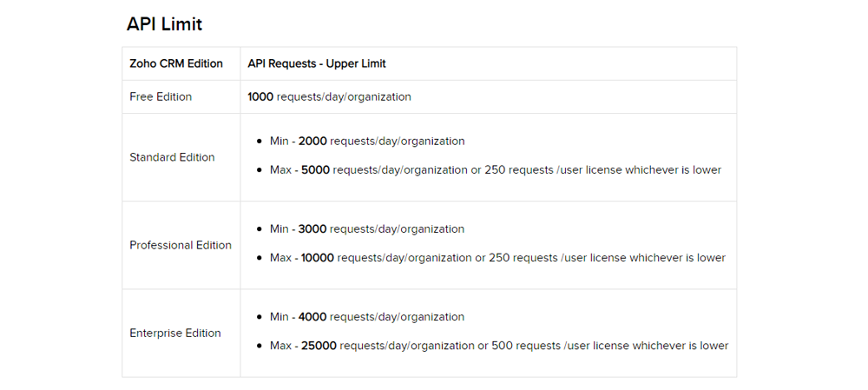Select the Professional Edition row label
Viewport: 868px width, 390px height.
click(x=181, y=246)
